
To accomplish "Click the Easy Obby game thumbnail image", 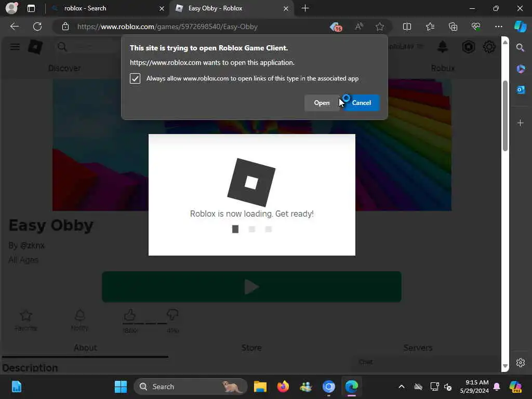I will pyautogui.click(x=251, y=145).
